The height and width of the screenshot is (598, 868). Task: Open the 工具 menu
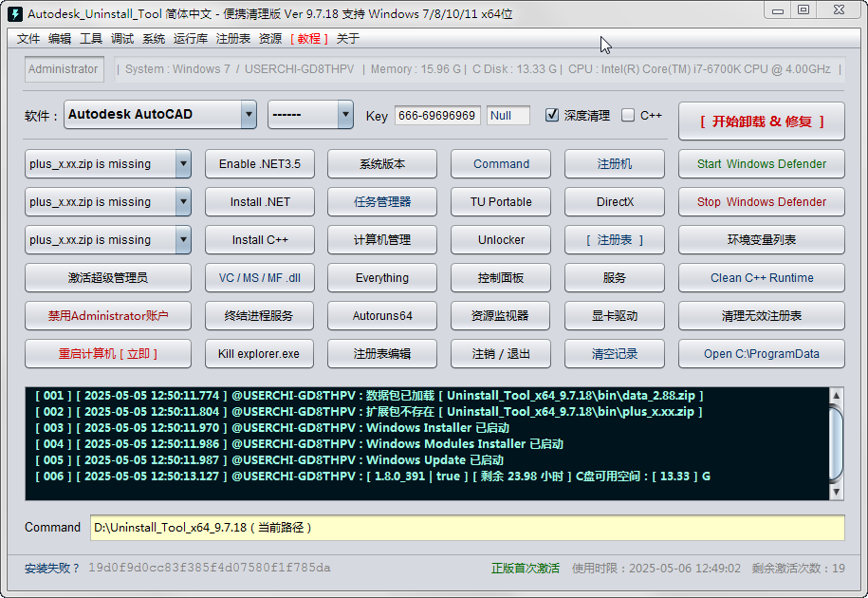pyautogui.click(x=91, y=38)
